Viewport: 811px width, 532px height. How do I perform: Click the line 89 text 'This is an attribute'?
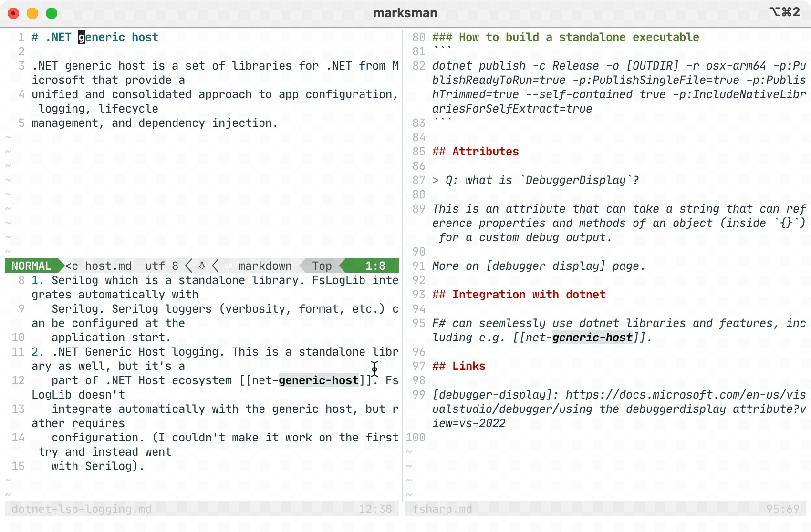click(499, 209)
